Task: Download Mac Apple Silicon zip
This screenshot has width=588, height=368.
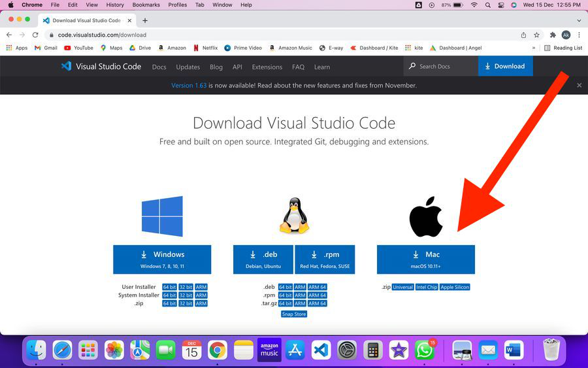Action: point(455,287)
